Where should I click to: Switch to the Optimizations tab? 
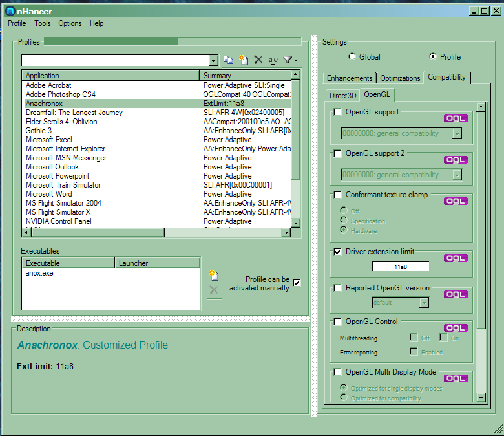coord(400,78)
